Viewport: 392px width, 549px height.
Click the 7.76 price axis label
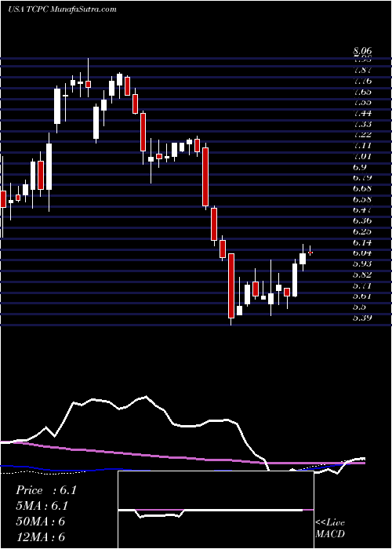pyautogui.click(x=363, y=81)
